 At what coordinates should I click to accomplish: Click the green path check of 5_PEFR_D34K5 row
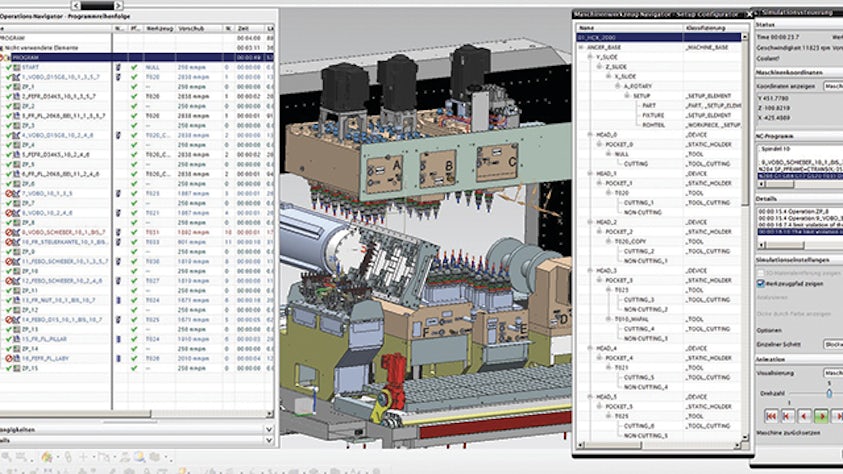pos(134,155)
